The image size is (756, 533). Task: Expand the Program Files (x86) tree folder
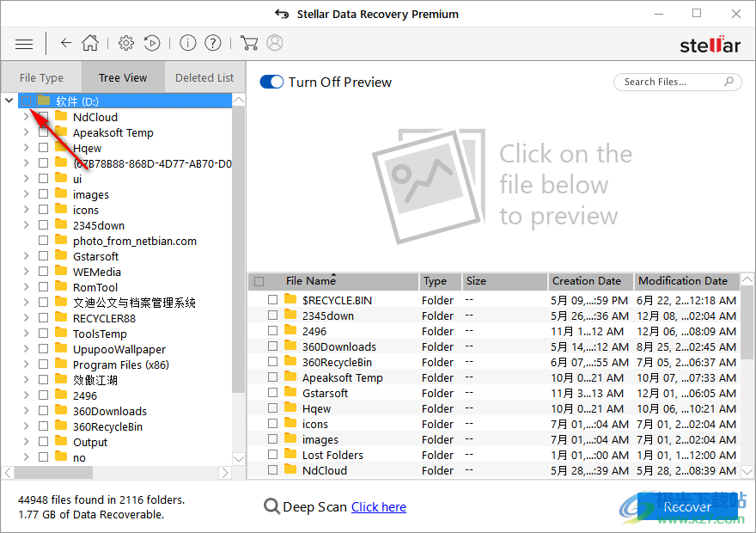point(26,365)
